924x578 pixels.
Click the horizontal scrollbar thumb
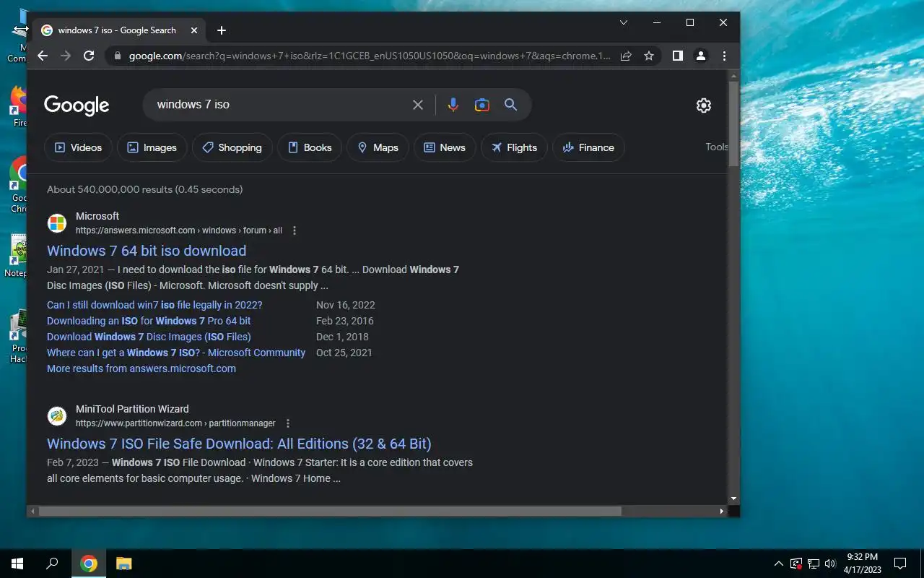pos(330,511)
